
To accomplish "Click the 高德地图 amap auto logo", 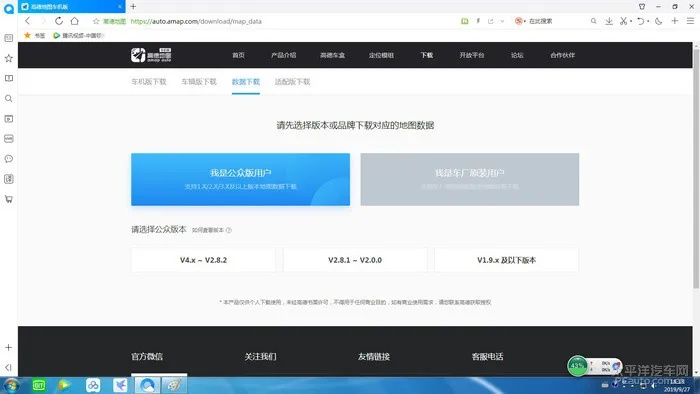I will click(151, 55).
